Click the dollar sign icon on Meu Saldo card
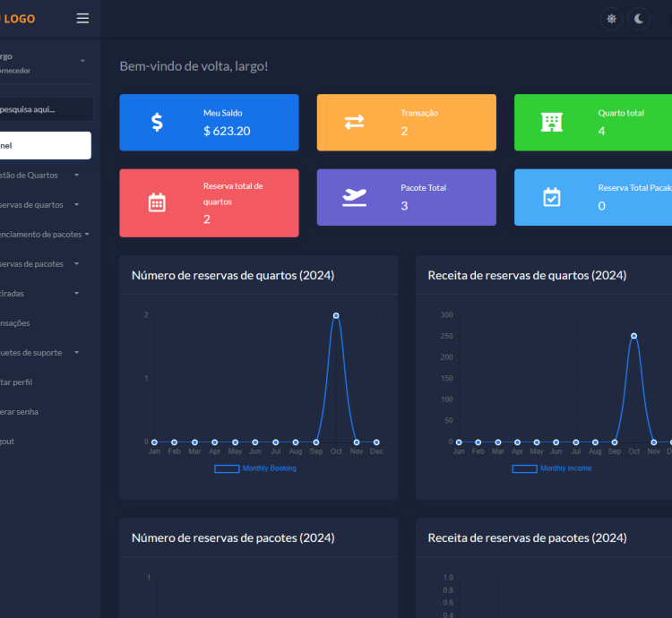This screenshot has width=672, height=618. (x=157, y=123)
